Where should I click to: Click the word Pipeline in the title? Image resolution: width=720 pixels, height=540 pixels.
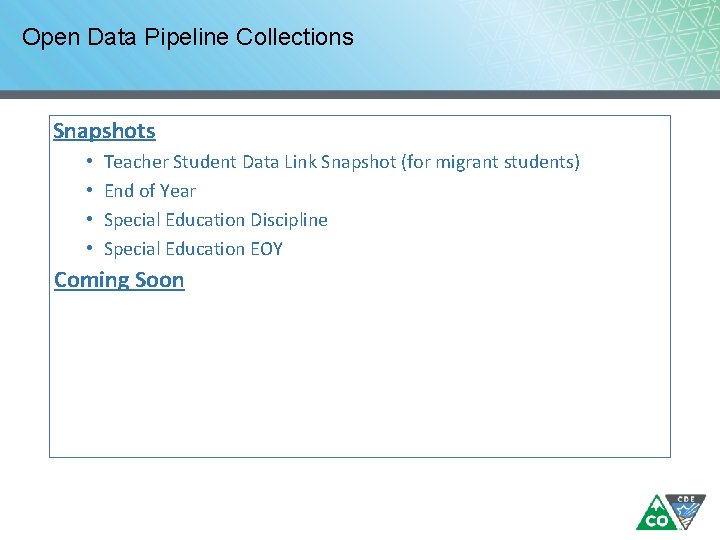186,38
